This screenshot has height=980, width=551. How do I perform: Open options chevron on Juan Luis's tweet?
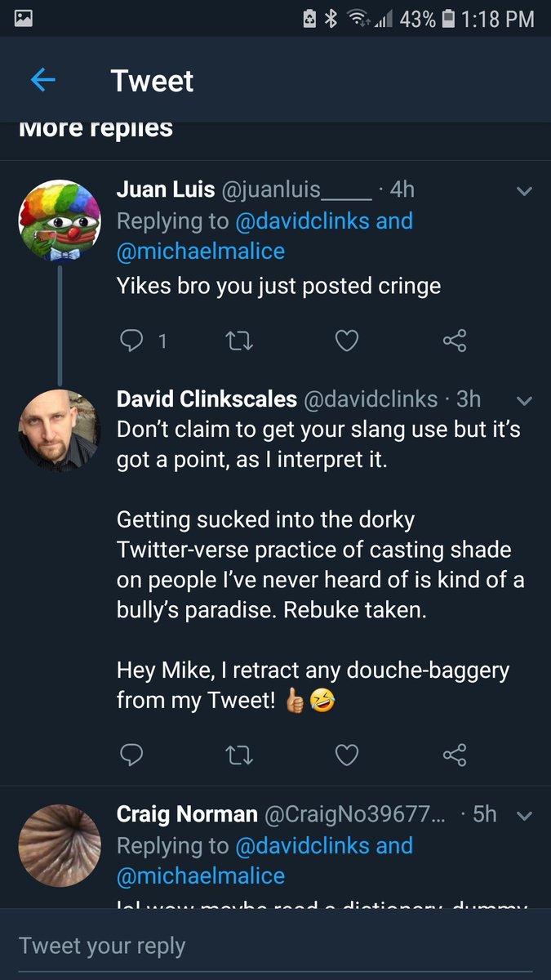click(524, 192)
